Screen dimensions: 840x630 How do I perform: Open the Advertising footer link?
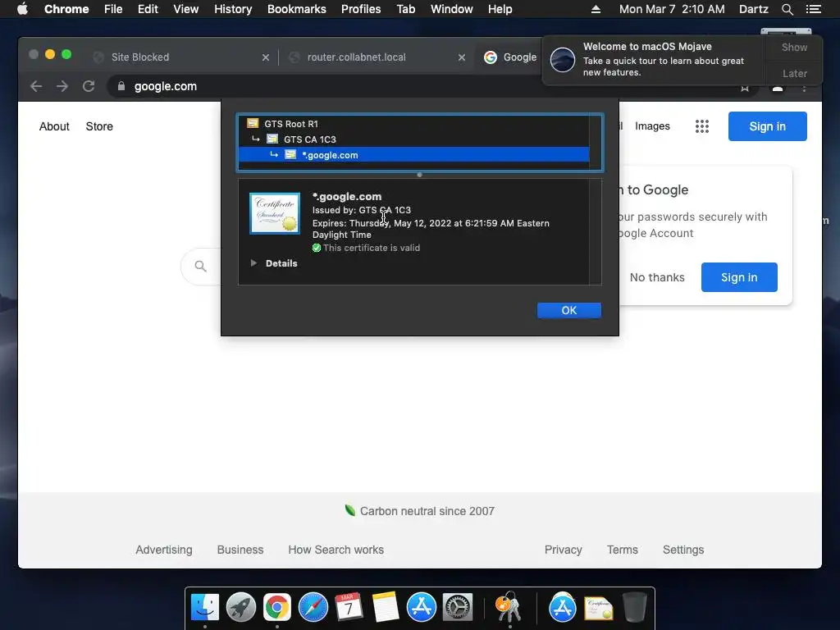point(163,550)
